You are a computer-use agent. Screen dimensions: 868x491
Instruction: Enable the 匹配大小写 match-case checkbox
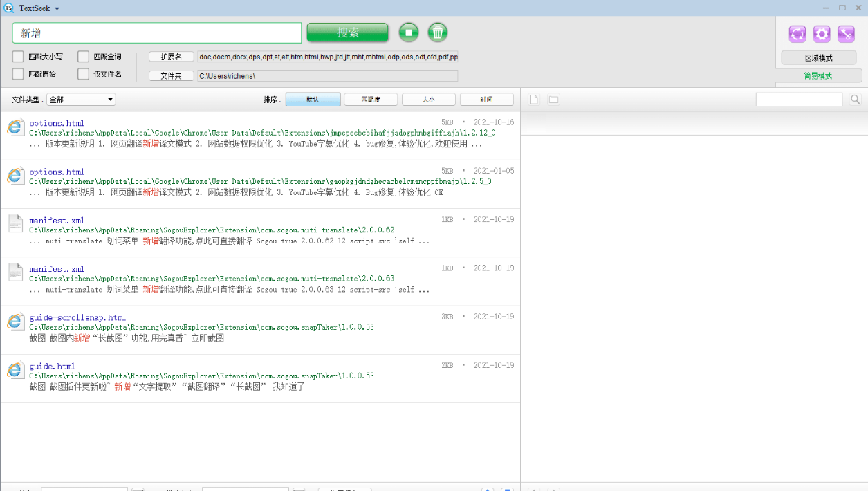coord(17,57)
